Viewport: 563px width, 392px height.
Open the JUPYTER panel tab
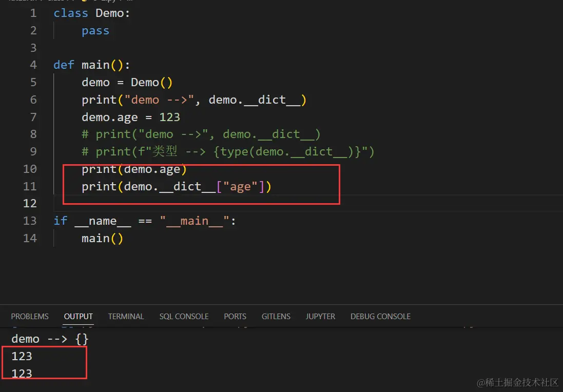point(320,316)
